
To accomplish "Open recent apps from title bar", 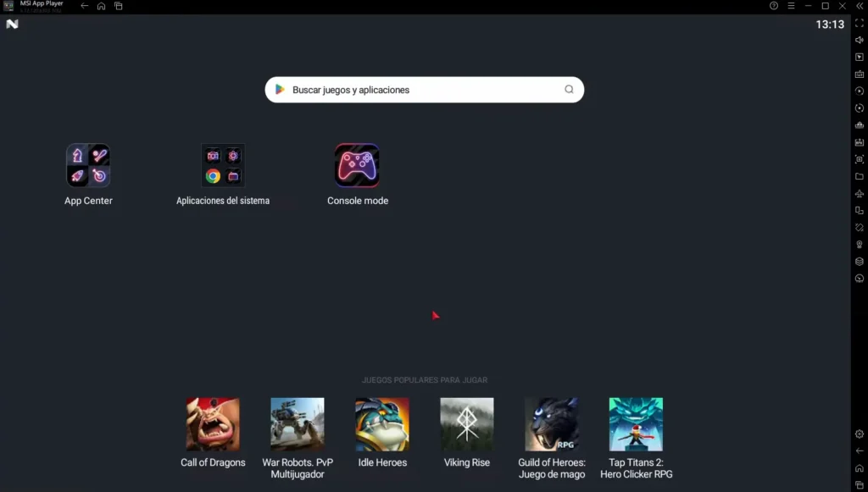I will click(x=119, y=6).
